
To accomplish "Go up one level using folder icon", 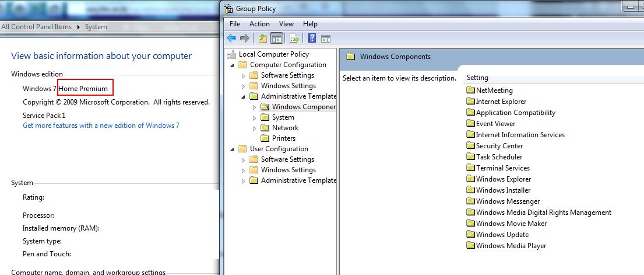I will [x=263, y=39].
